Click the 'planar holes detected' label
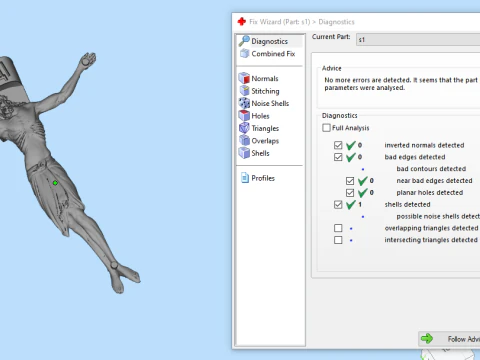 (x=430, y=193)
